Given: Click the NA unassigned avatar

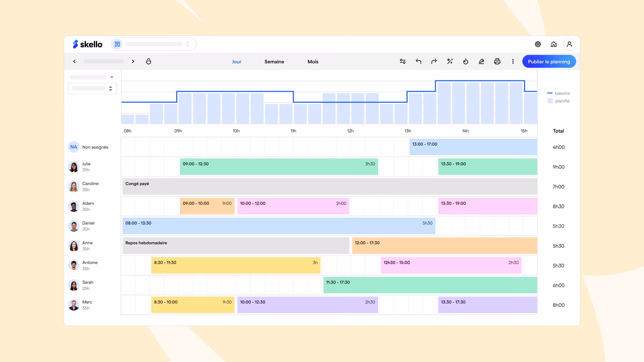Looking at the screenshot, I should 74,147.
